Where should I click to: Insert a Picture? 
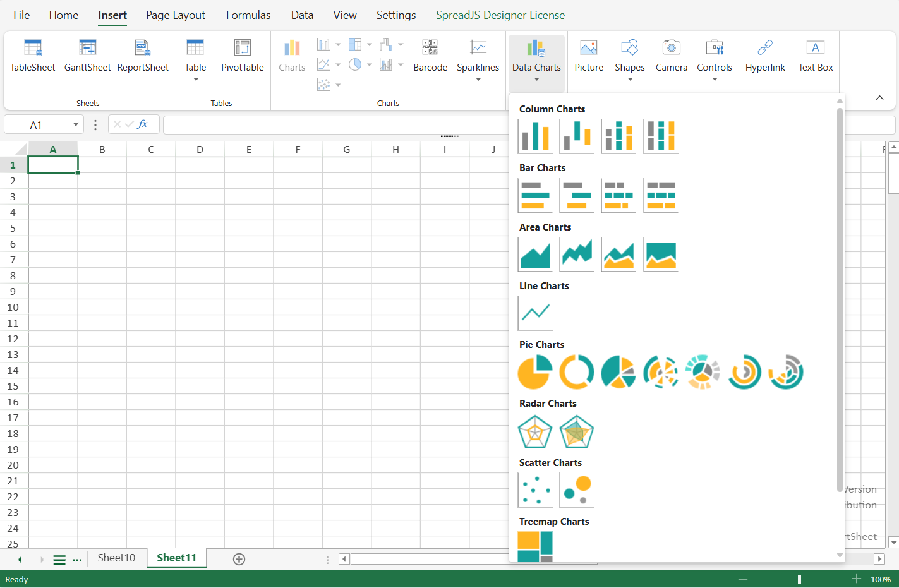click(589, 56)
